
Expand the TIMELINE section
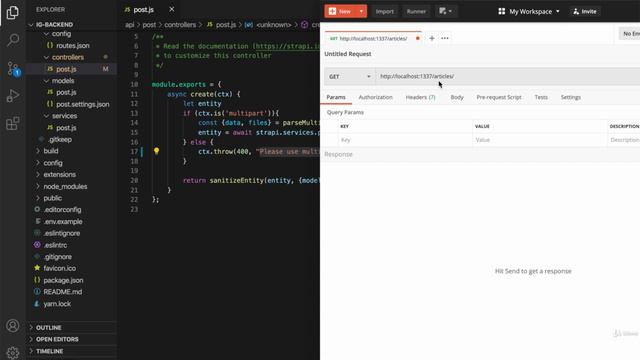(49, 351)
